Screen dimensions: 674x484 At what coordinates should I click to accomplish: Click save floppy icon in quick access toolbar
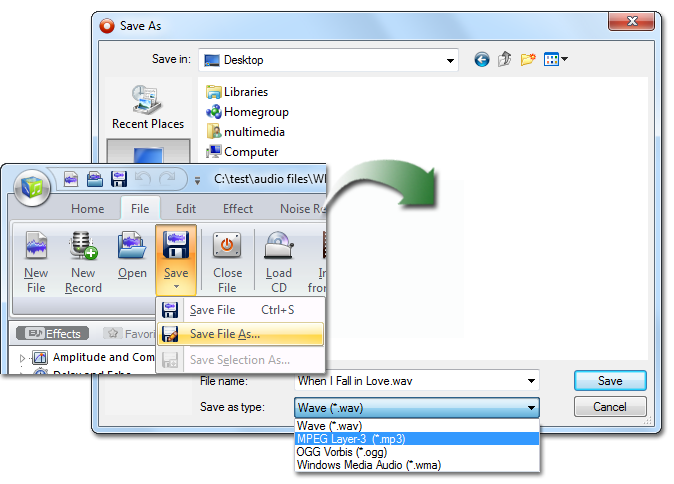(x=119, y=180)
